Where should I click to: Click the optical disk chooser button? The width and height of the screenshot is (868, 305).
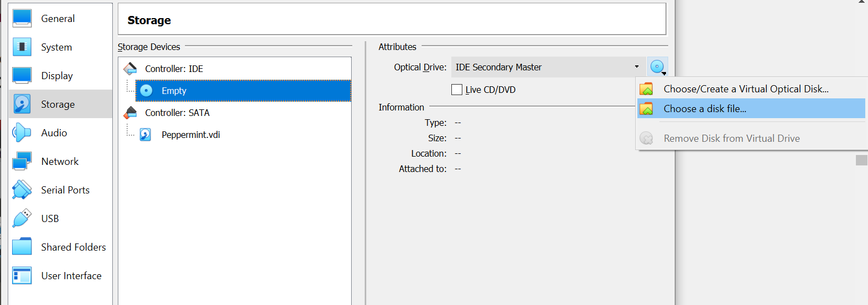pos(657,67)
